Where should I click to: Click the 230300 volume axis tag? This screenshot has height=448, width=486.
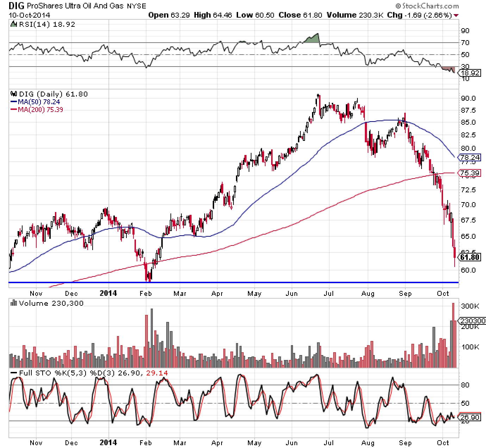pyautogui.click(x=472, y=321)
